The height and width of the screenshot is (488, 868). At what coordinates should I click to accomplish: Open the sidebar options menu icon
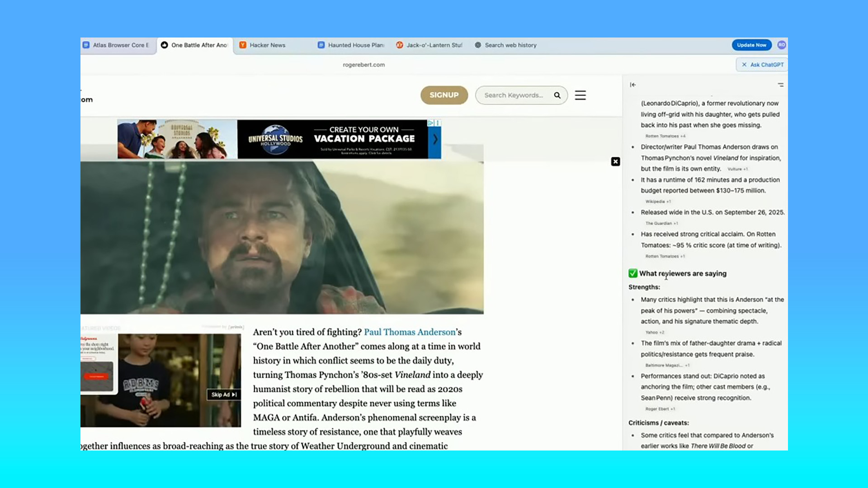point(780,84)
